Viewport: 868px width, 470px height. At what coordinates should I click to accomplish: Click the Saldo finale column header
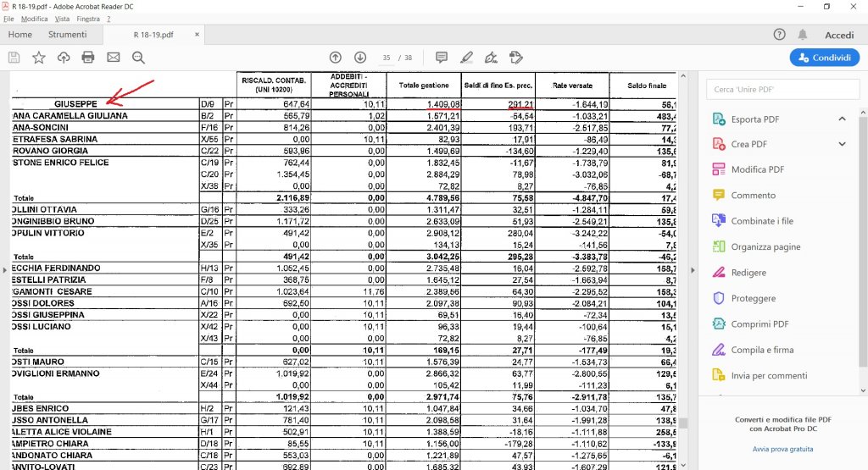pyautogui.click(x=647, y=86)
